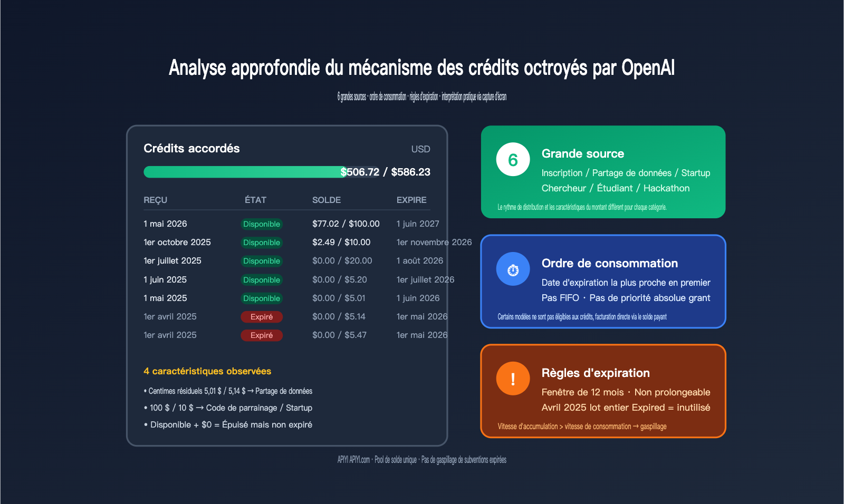The width and height of the screenshot is (844, 504).
Task: Click the Avril 2025 lot entier Expired line
Action: click(626, 408)
